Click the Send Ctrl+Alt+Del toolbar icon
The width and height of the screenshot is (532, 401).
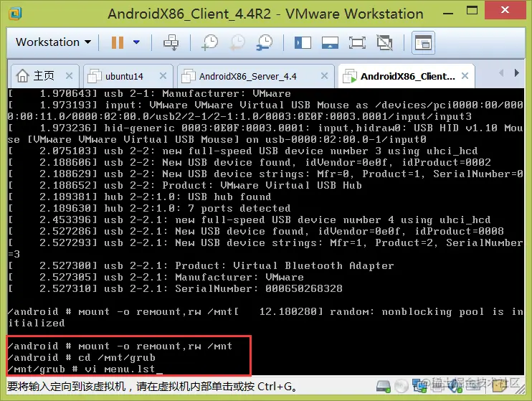[x=171, y=42]
